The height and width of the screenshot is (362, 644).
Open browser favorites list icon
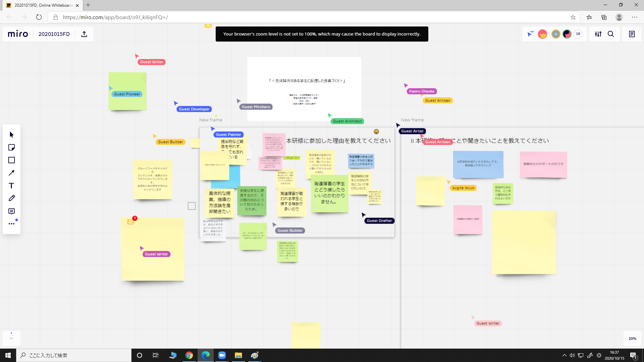coord(589,17)
